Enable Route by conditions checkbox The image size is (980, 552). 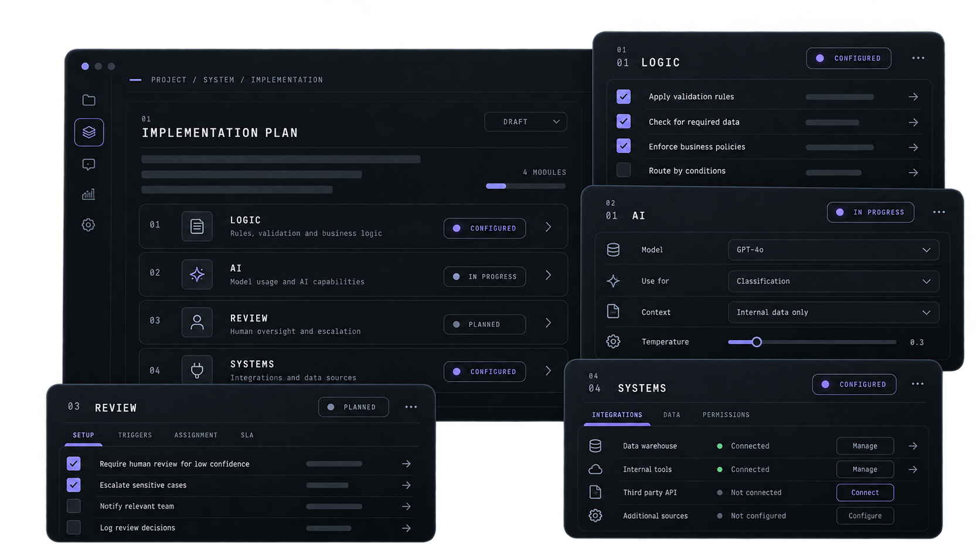[624, 170]
